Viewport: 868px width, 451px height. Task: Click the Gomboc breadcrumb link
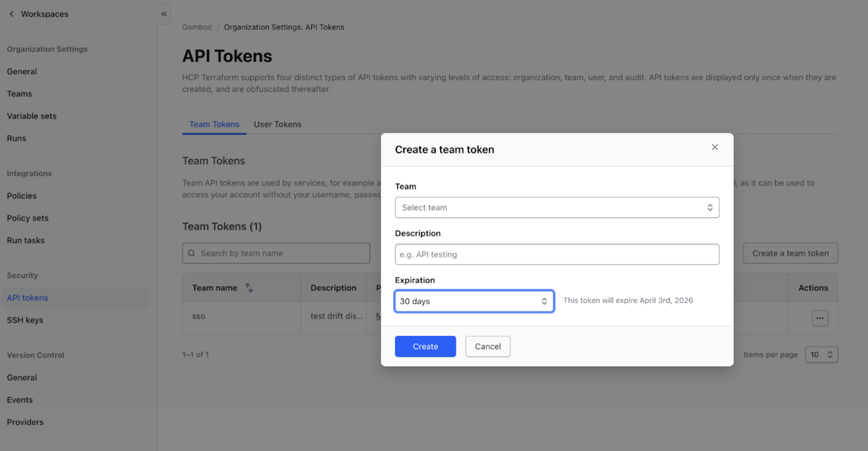(197, 27)
